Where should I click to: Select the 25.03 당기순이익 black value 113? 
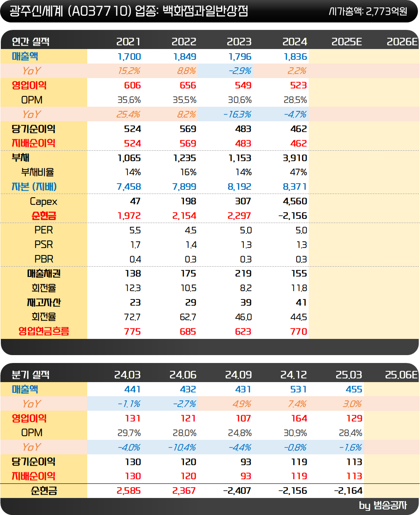click(354, 462)
